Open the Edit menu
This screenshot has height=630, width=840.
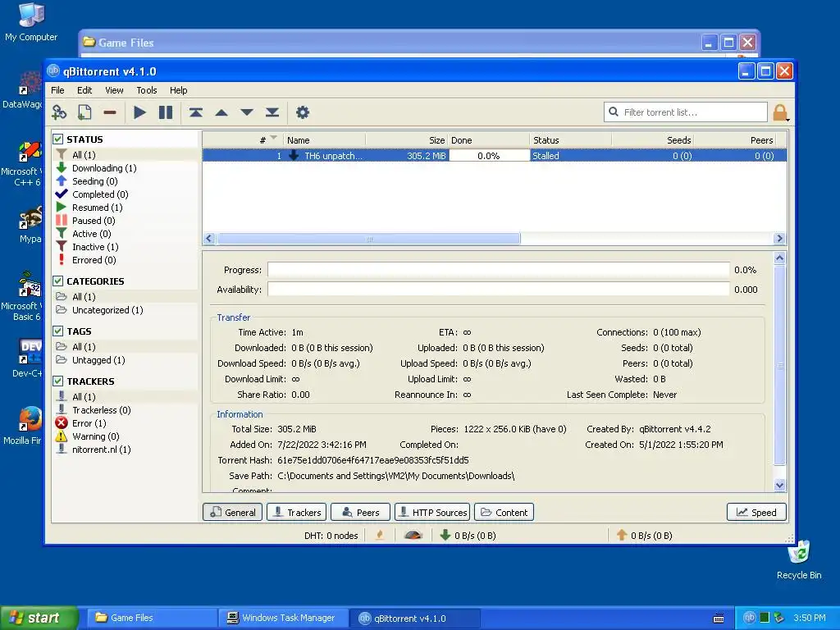click(84, 90)
